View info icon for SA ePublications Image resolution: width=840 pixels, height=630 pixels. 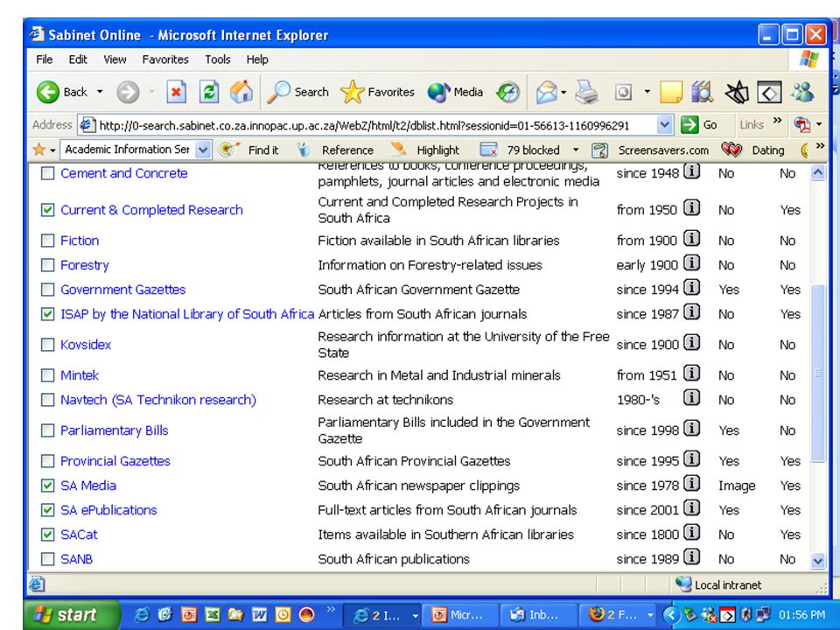tap(692, 508)
